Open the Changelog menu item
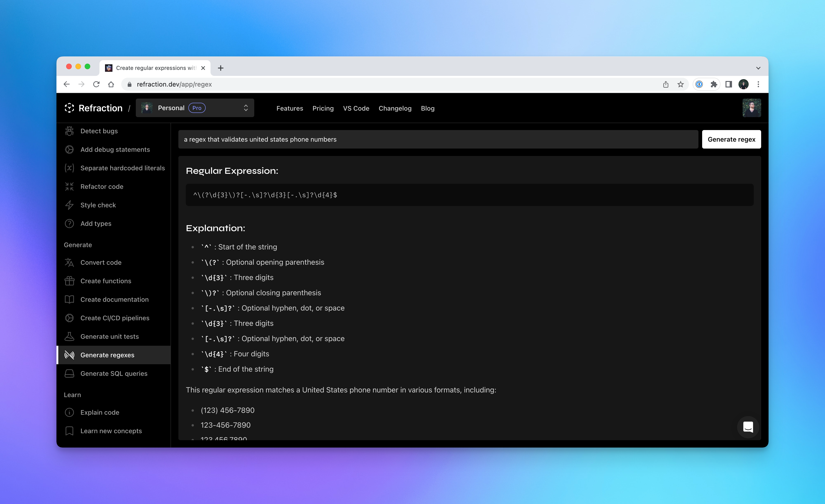 point(395,108)
